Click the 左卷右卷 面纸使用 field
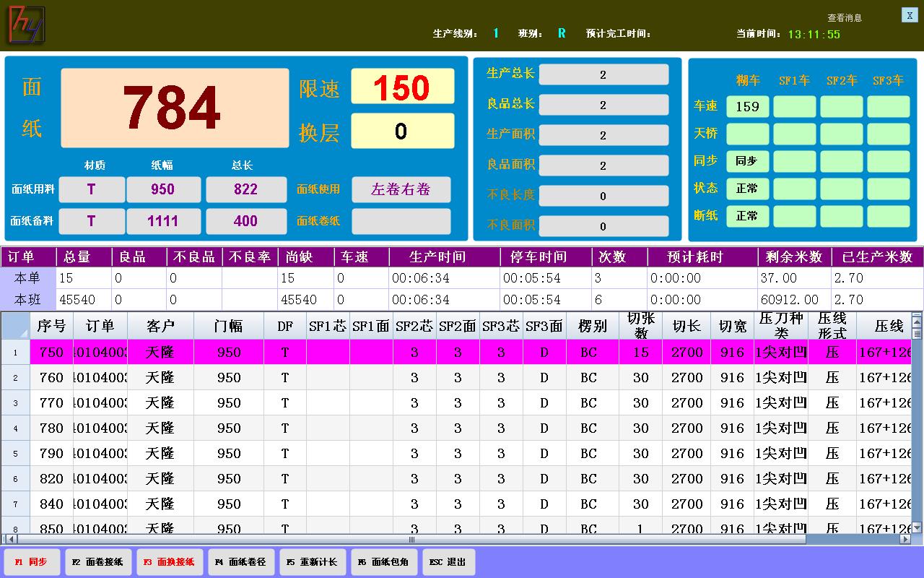The image size is (924, 578). coord(401,189)
